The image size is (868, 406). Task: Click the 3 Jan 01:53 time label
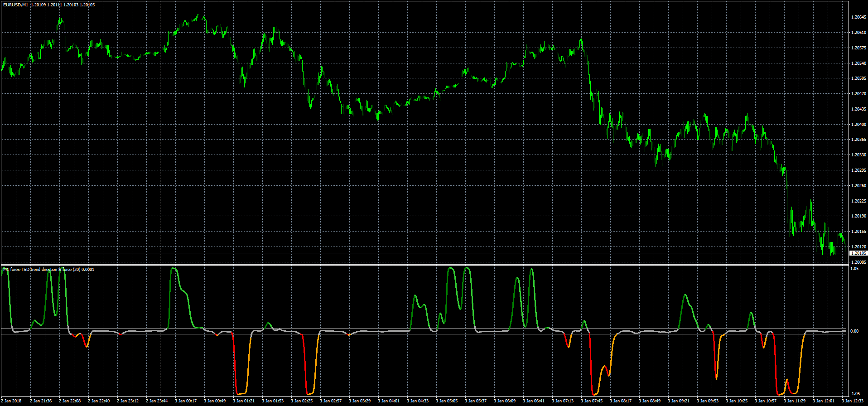(273, 401)
